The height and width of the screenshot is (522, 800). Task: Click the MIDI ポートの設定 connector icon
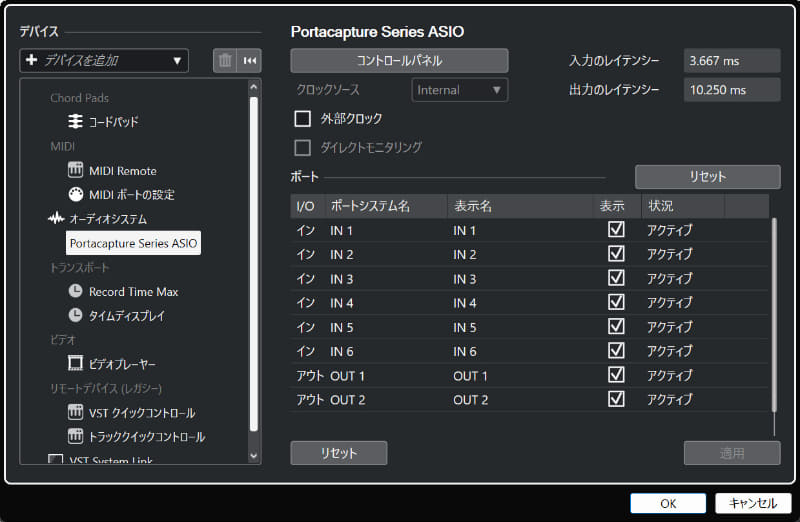coord(75,194)
